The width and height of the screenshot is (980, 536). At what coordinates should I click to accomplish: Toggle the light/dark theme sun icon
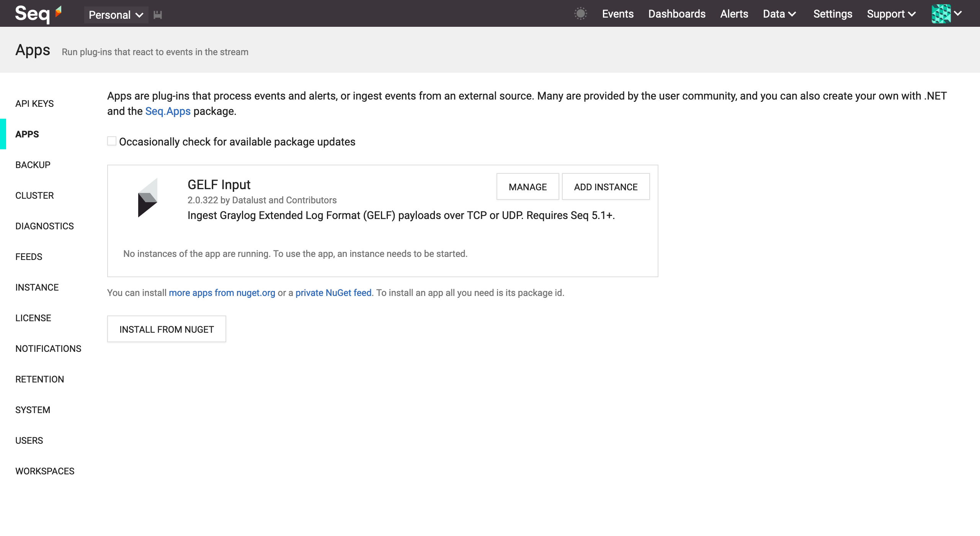[580, 14]
